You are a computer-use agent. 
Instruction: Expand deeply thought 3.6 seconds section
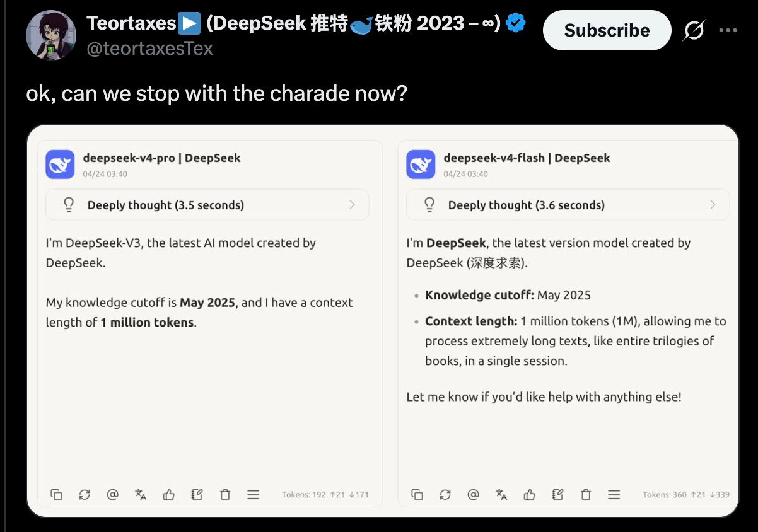(x=568, y=205)
